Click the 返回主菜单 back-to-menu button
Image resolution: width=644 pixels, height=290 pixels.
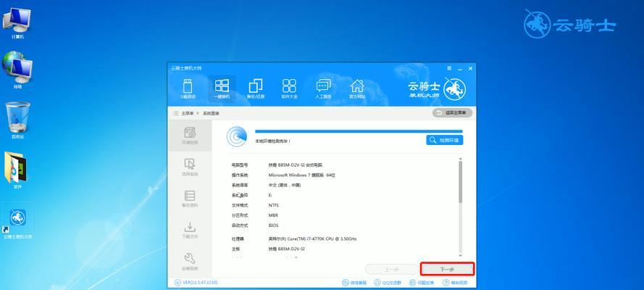point(452,112)
